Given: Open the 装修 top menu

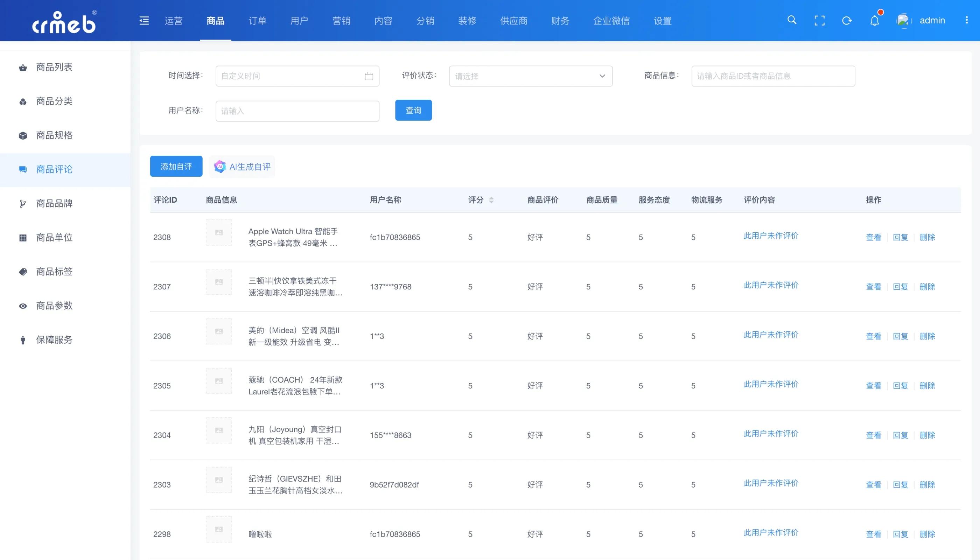Looking at the screenshot, I should (x=467, y=21).
